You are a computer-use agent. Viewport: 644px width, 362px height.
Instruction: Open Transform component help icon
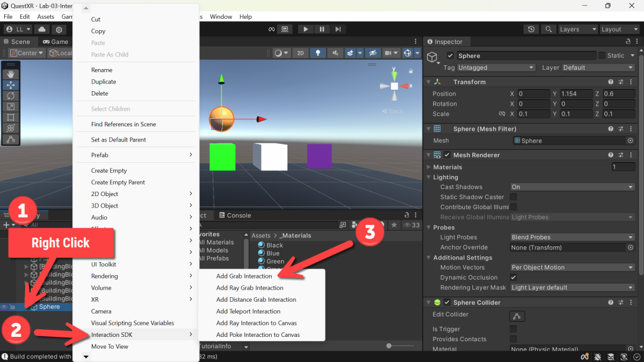click(611, 82)
